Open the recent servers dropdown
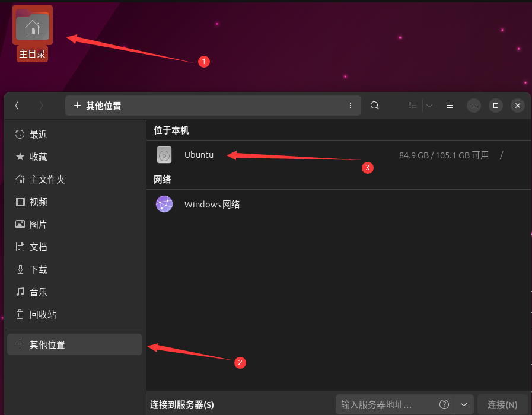The height and width of the screenshot is (415, 532). coord(464,404)
